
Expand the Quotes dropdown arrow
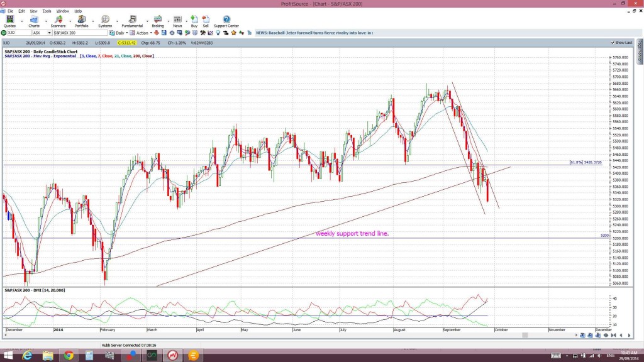(x=22, y=21)
